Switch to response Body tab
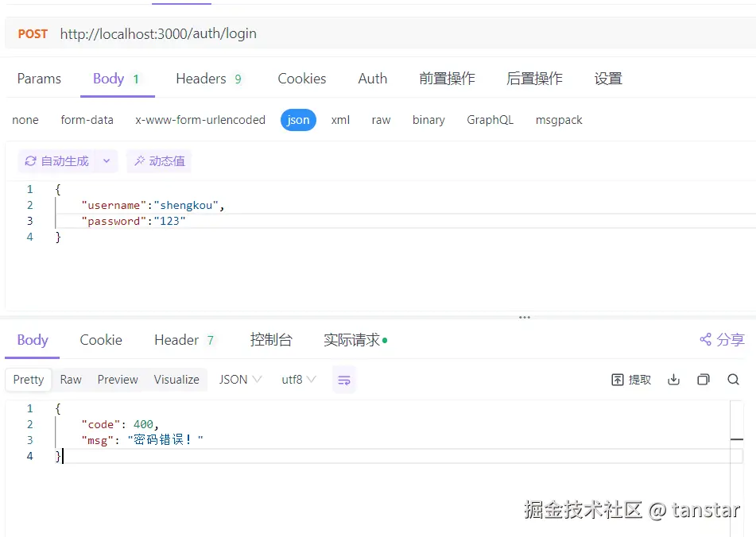The height and width of the screenshot is (537, 756). point(33,340)
